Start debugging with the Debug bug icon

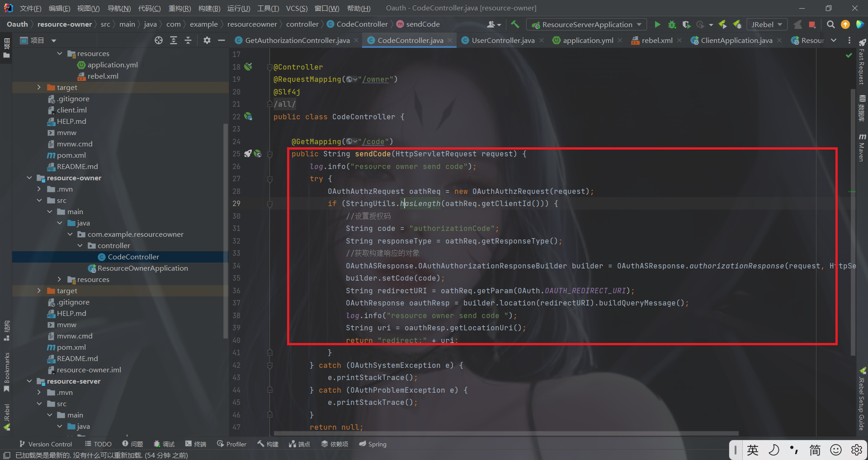coord(672,24)
